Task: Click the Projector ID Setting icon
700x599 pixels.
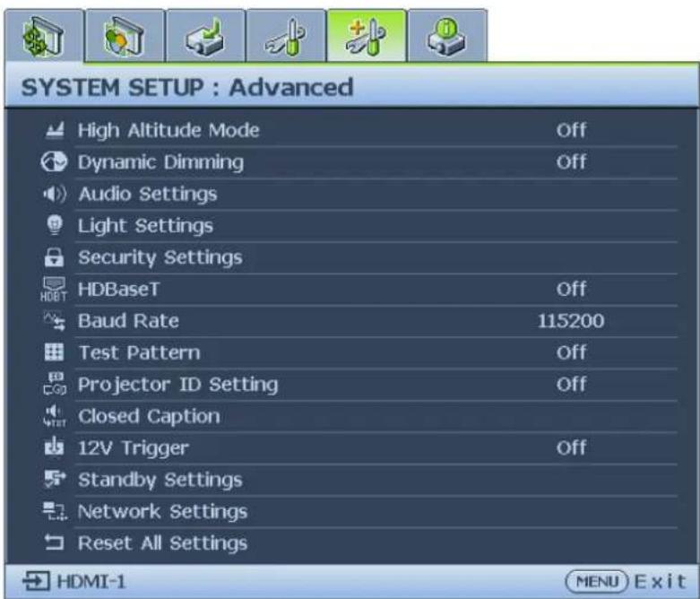Action: (55, 384)
